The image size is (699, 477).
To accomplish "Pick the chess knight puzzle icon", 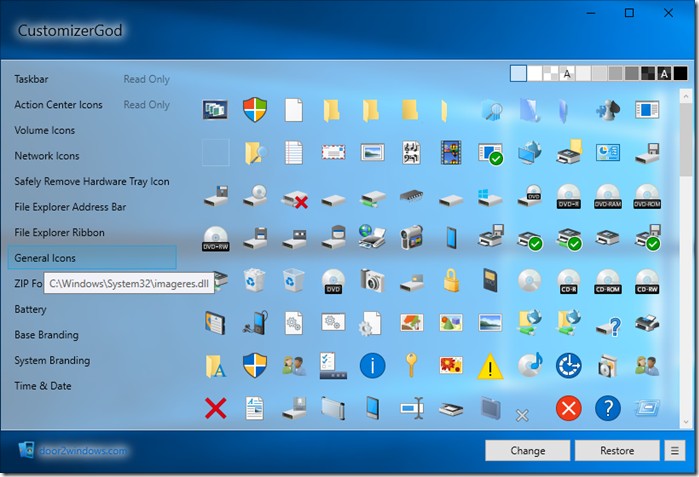I will (x=608, y=110).
